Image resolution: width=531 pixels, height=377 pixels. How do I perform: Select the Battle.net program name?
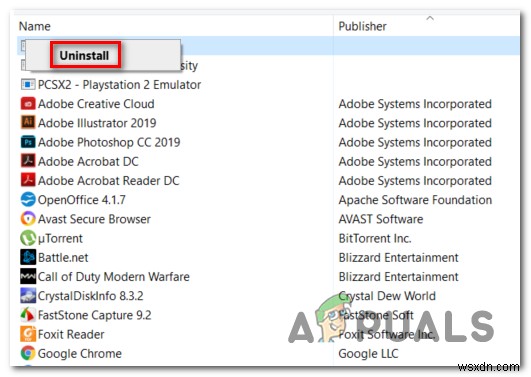tap(63, 258)
